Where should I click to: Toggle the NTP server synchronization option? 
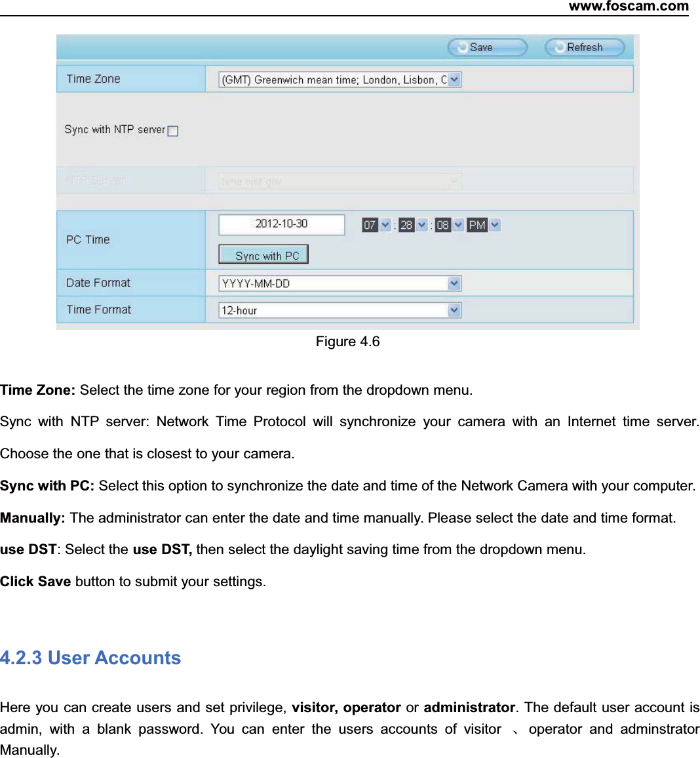point(172,130)
